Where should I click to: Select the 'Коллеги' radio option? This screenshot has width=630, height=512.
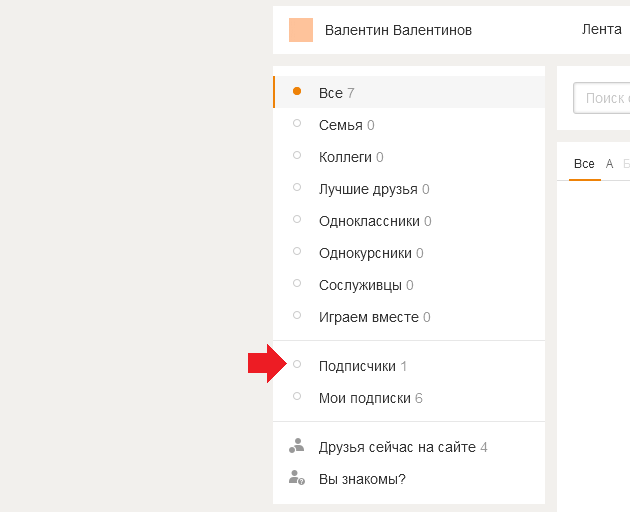pyautogui.click(x=297, y=155)
